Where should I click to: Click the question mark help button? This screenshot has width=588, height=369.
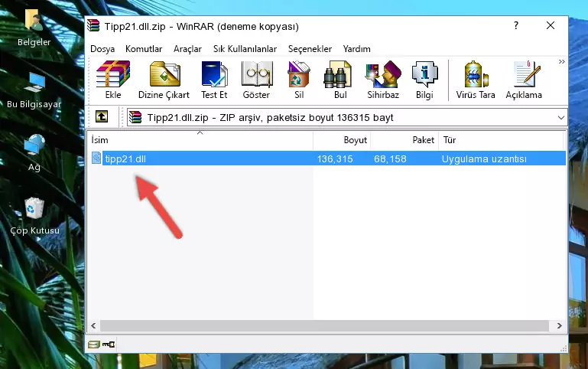point(516,25)
